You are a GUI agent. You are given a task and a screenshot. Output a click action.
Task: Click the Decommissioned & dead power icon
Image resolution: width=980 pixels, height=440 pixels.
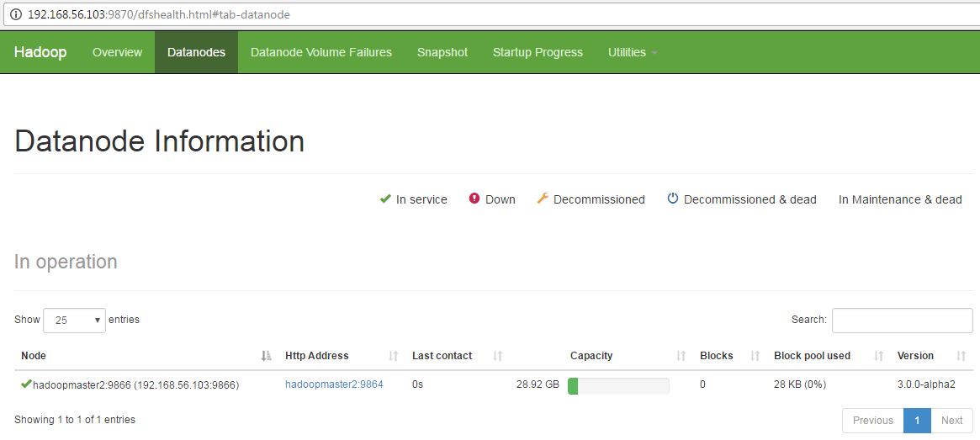pyautogui.click(x=672, y=199)
